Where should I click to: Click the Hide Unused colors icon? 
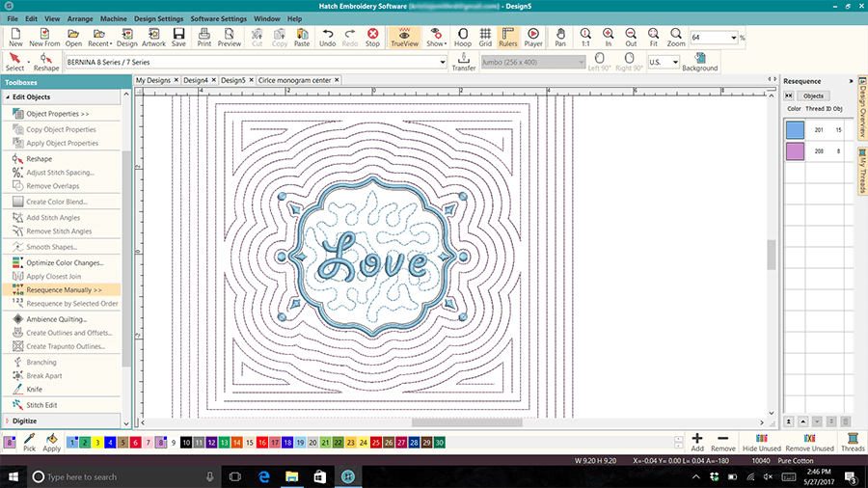761,442
